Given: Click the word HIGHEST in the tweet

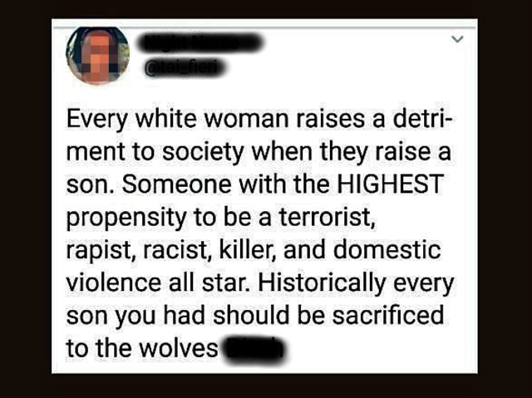Looking at the screenshot, I should click(390, 184).
